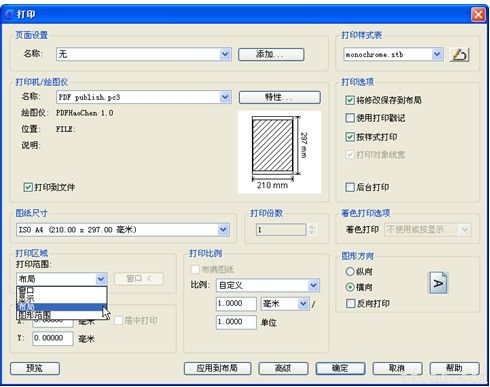Viewport: 490px width, 387px height.
Task: Choose 显示 from the plot range list
Action: coord(62,298)
